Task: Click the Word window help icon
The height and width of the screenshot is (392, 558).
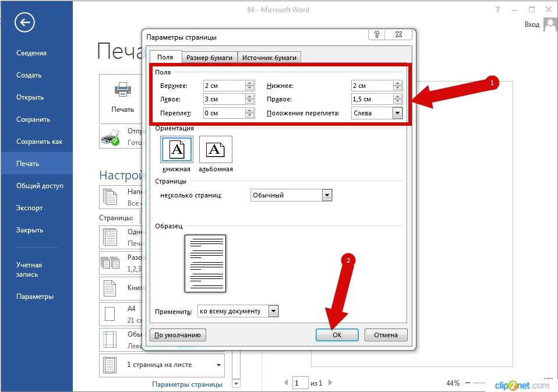Action: pyautogui.click(x=497, y=9)
